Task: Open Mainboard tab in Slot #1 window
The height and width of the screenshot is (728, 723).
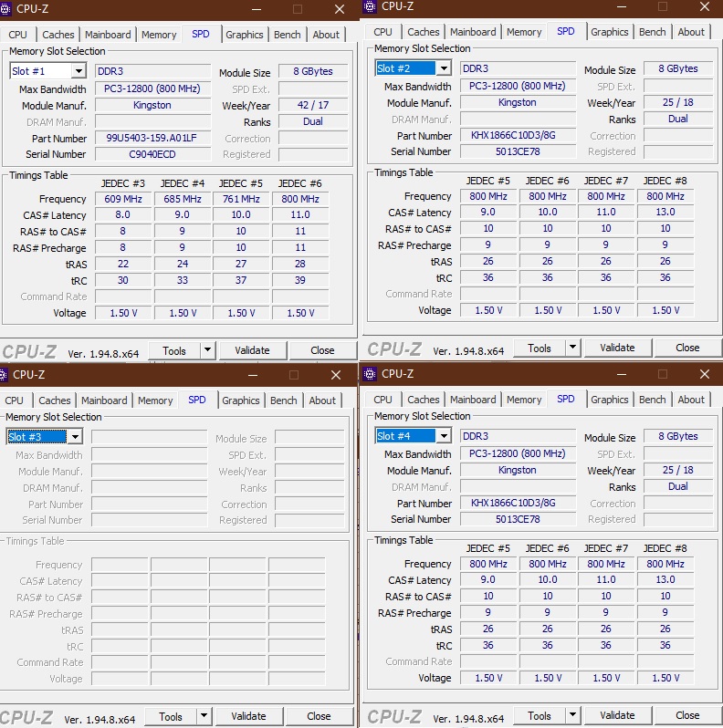Action: pyautogui.click(x=108, y=35)
